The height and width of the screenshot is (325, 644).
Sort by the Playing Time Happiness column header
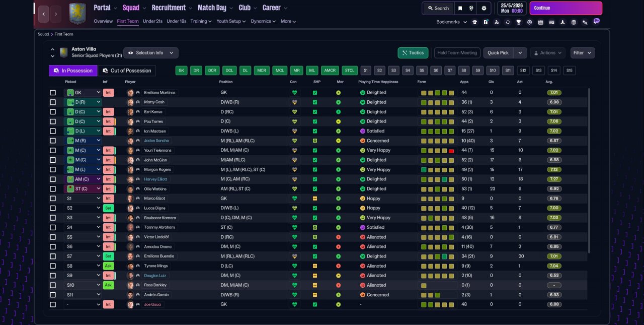(378, 82)
